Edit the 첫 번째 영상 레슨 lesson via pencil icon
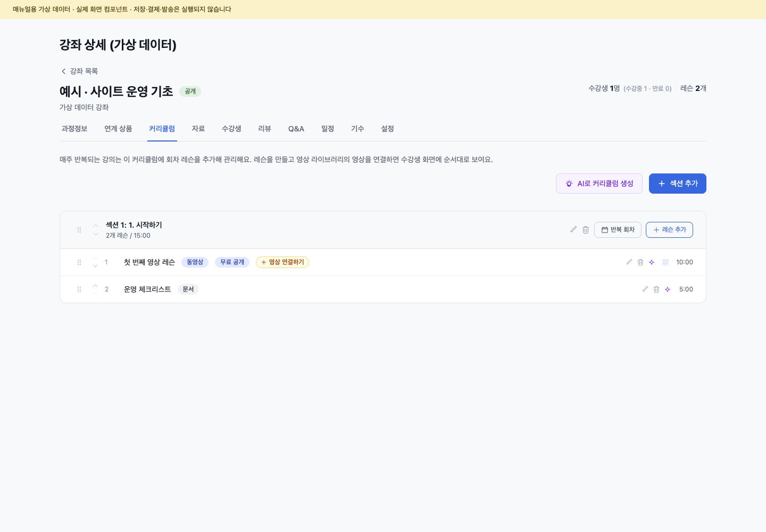This screenshot has width=766, height=532. click(x=629, y=262)
